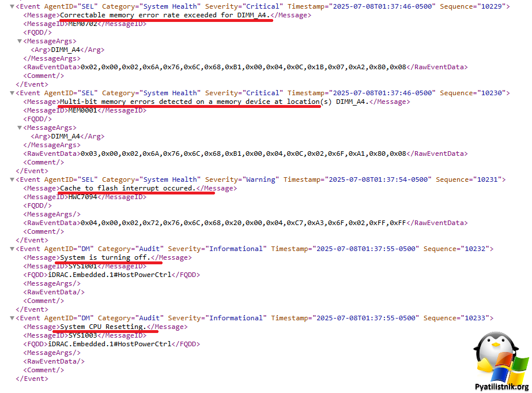Click the MessageID value HWC7094
The height and width of the screenshot is (393, 532).
83,197
